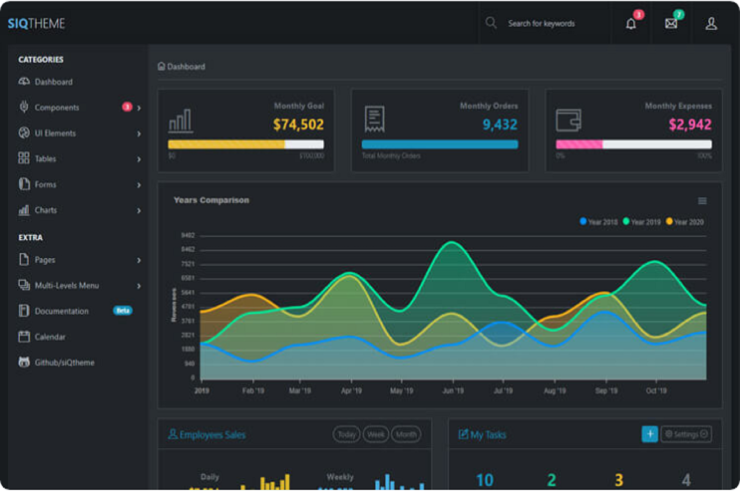
Task: Click the Monthly Goal progress bar
Action: [245, 144]
